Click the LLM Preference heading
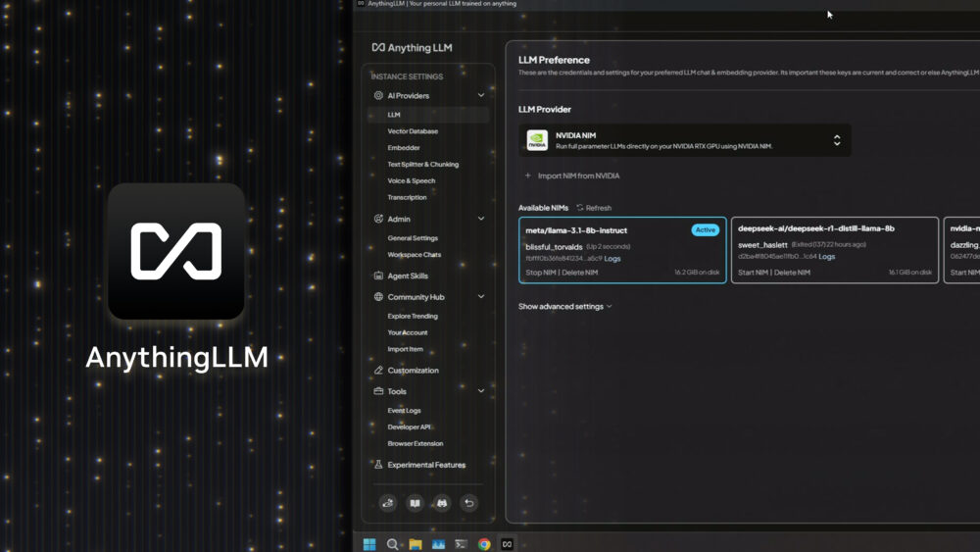 pos(554,60)
